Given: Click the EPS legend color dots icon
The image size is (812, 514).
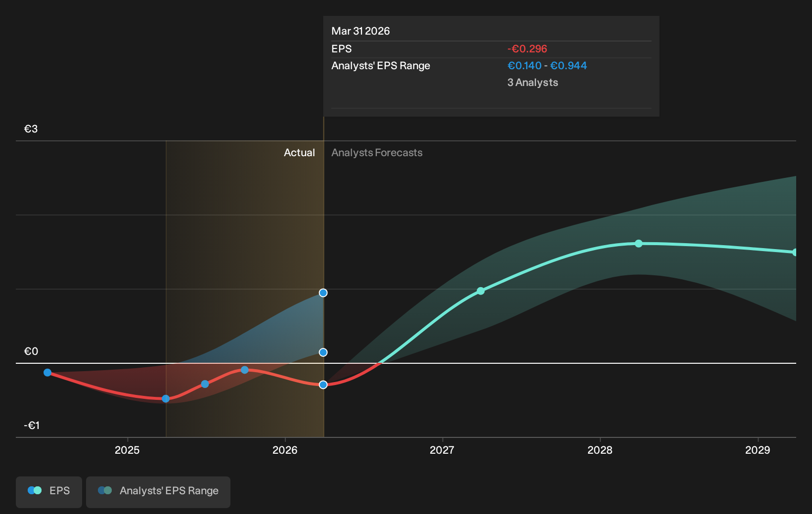Looking at the screenshot, I should coord(35,490).
